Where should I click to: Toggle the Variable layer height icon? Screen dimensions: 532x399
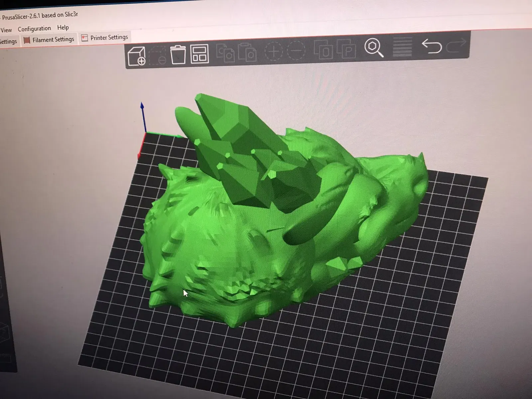coord(402,47)
